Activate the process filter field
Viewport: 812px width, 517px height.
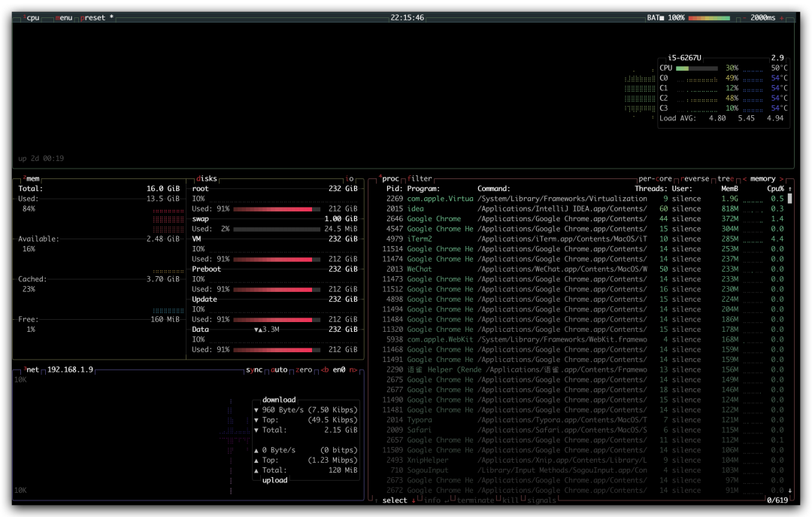pyautogui.click(x=420, y=178)
